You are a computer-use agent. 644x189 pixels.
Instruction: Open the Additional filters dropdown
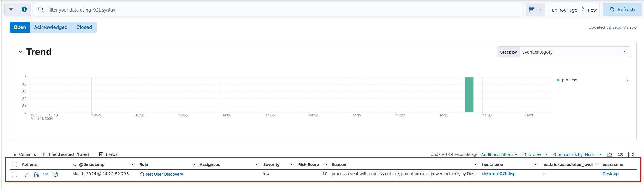tap(499, 155)
